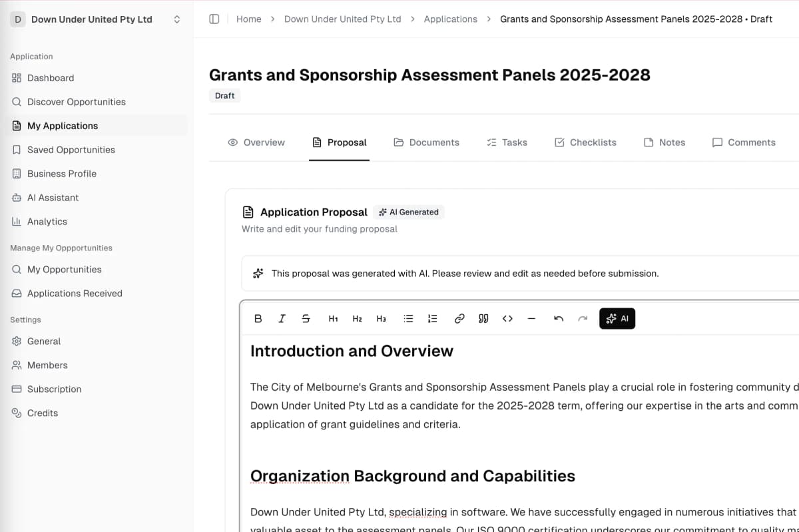799x532 pixels.
Task: Open Discover Opportunities in sidebar
Action: click(x=76, y=102)
